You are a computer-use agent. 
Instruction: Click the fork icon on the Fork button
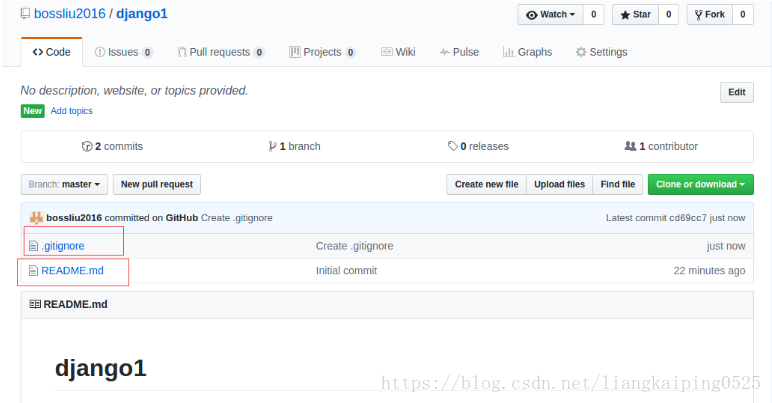coord(699,15)
